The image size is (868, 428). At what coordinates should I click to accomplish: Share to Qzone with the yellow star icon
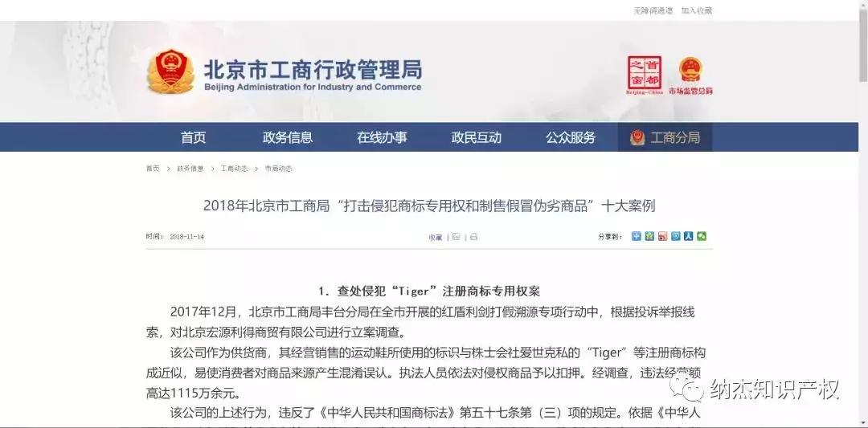(x=649, y=236)
